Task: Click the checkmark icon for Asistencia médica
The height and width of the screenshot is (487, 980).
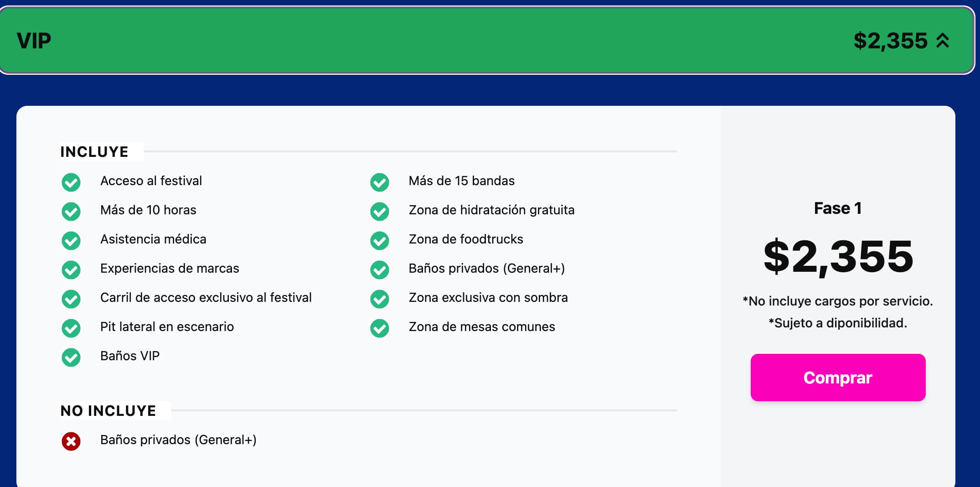Action: [x=71, y=241]
